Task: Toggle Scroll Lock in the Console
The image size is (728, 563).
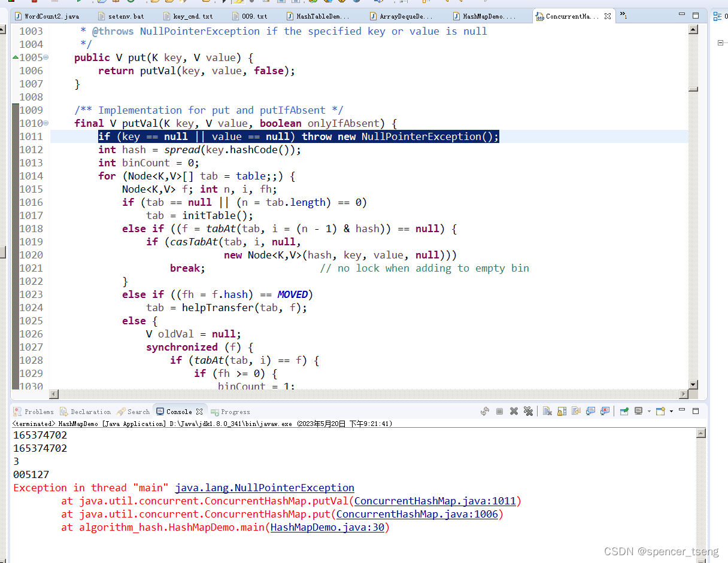Action: tap(561, 411)
